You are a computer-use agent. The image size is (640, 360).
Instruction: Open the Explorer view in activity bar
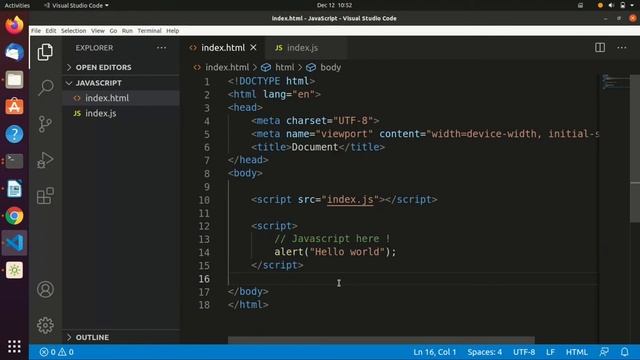(x=45, y=52)
